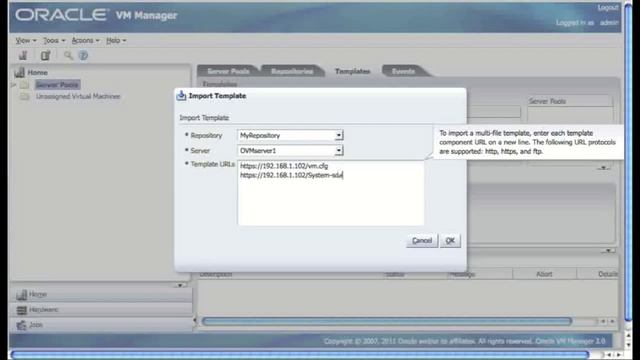Click the Home section icon in bottom navigation
Image resolution: width=640 pixels, height=360 pixels.
[x=22, y=295]
